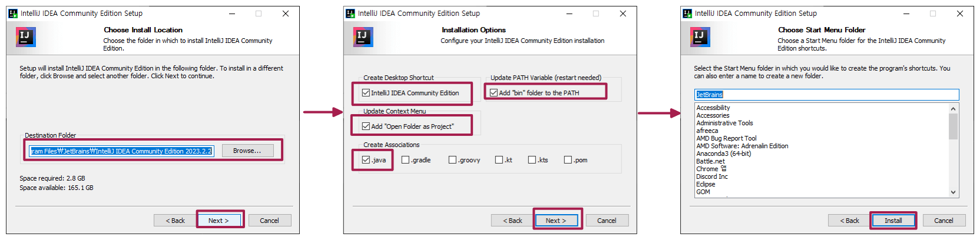Click Back in the Installation Options window
The width and height of the screenshot is (980, 240).
coord(512,221)
